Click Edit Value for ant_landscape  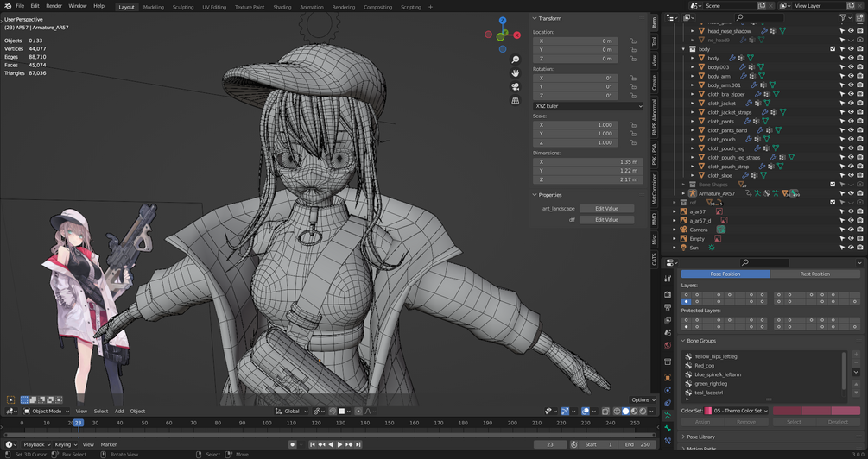(605, 209)
